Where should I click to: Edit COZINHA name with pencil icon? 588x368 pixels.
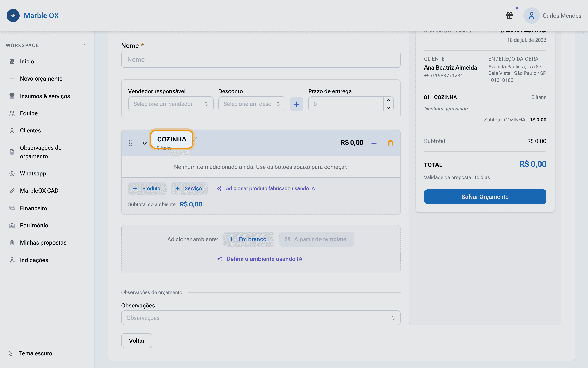195,139
